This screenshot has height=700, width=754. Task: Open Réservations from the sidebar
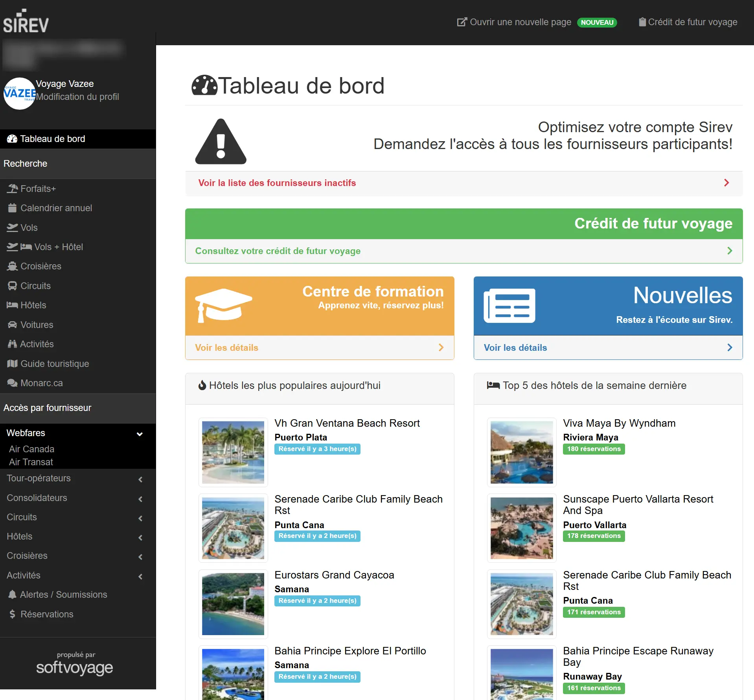[x=78, y=614]
